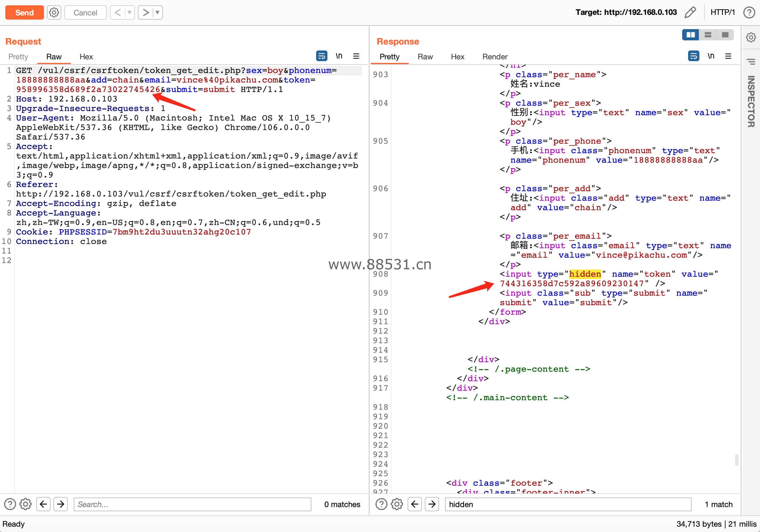Click the vince@pikachu.com email value in response
Image resolution: width=760 pixels, height=532 pixels.
click(641, 255)
